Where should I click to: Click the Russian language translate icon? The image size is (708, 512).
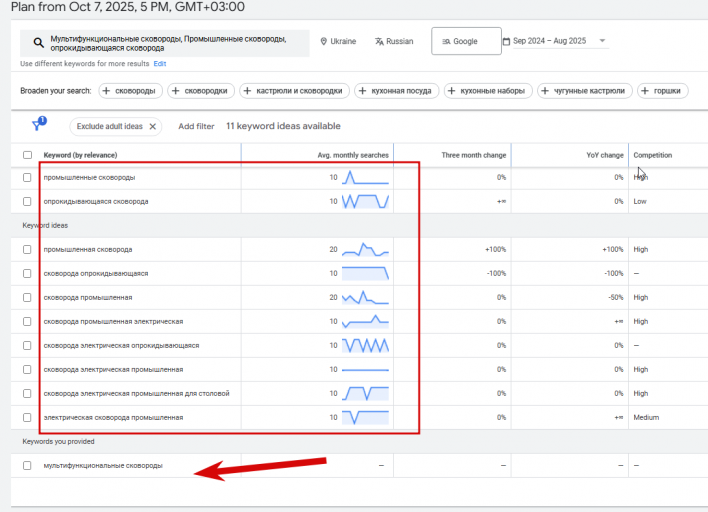click(379, 42)
